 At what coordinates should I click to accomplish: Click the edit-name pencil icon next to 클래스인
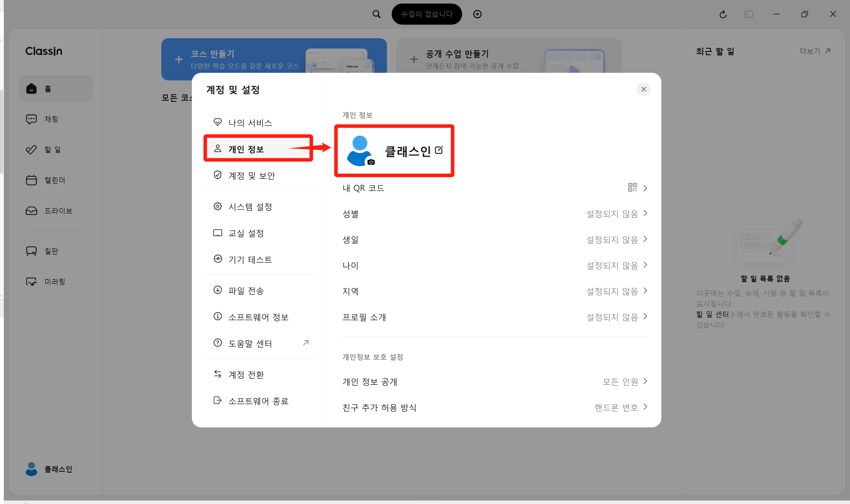[439, 150]
